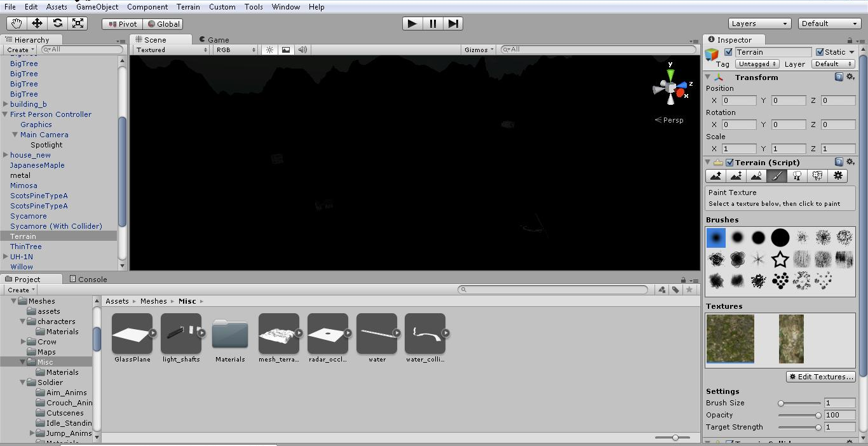The image size is (868, 446).
Task: Select the Smooth Height terrain tool
Action: (756, 176)
